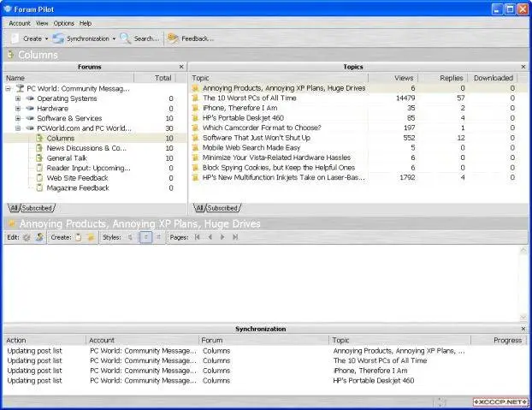Sort topics by Downloaded column header
532x410 pixels.
coord(493,78)
